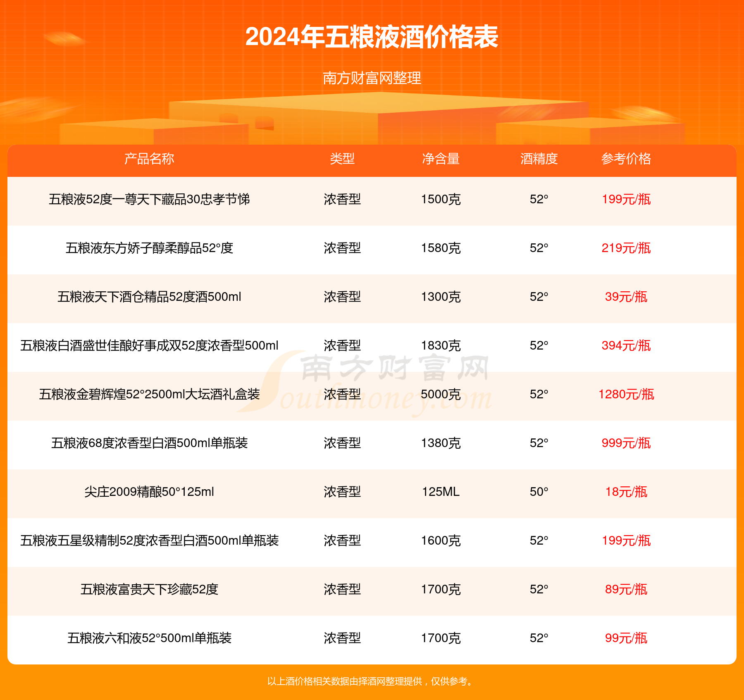This screenshot has height=700, width=744.
Task: Click the 394元/瓶 price
Action: pos(626,346)
